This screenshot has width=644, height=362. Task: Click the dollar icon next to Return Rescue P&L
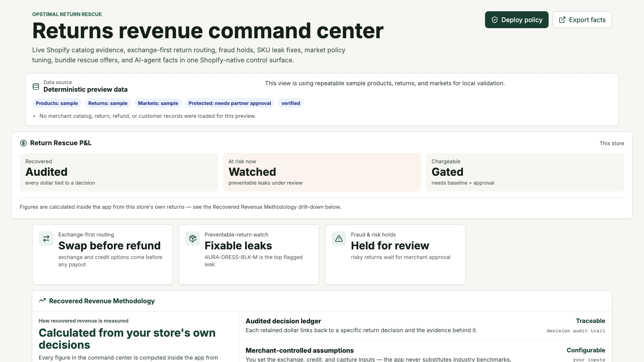coord(23,143)
